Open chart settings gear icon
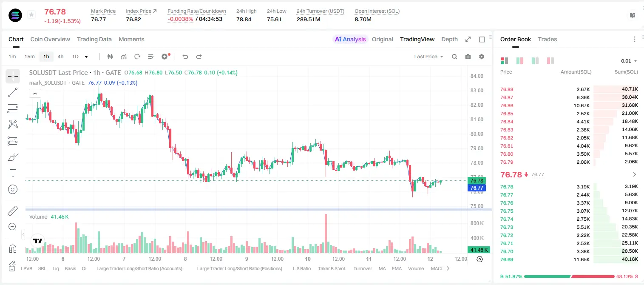The height and width of the screenshot is (285, 644). coord(482,57)
